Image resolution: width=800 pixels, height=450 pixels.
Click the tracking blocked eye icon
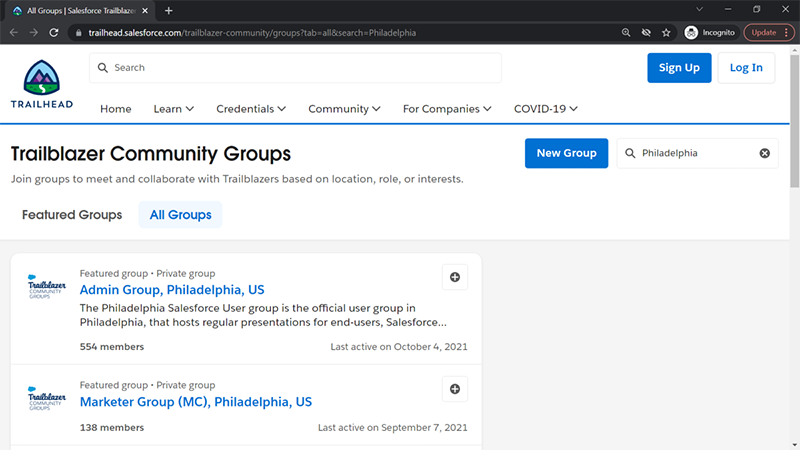(x=646, y=33)
